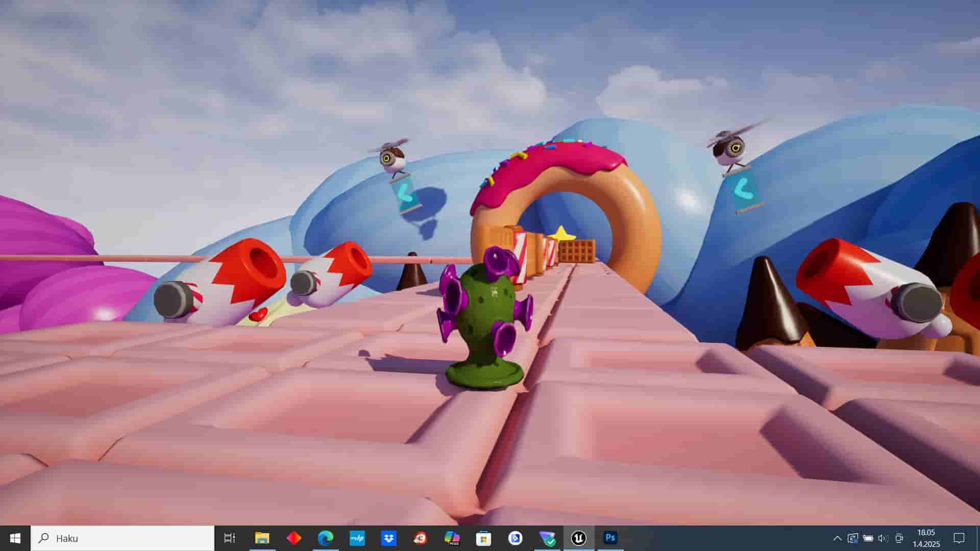Screen dimensions: 980x551
Task: Click the teal shield app on the taskbar
Action: coord(547,538)
